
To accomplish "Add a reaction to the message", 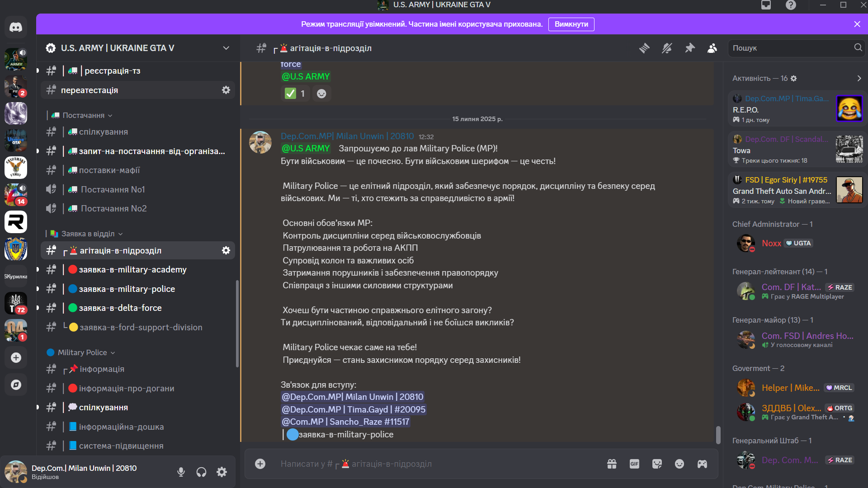I will (321, 94).
